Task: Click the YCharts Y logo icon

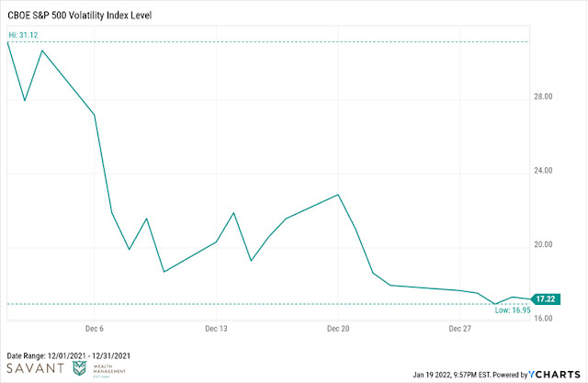Action: pyautogui.click(x=533, y=375)
